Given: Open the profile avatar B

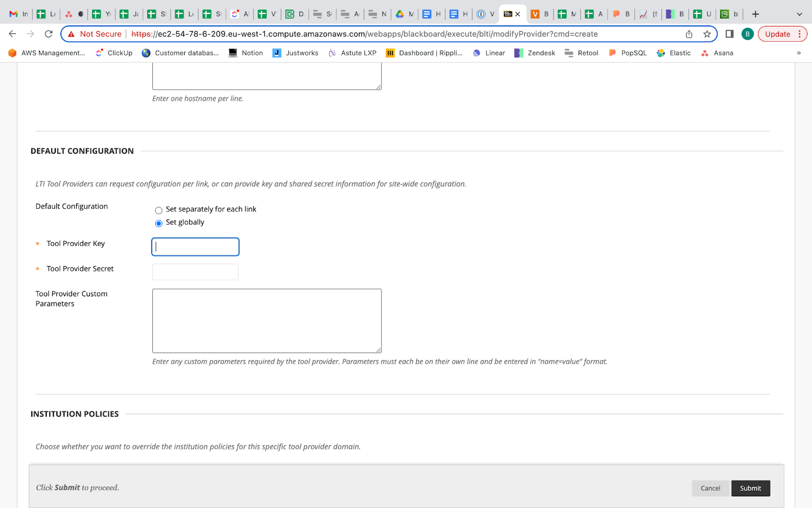Looking at the screenshot, I should click(747, 34).
